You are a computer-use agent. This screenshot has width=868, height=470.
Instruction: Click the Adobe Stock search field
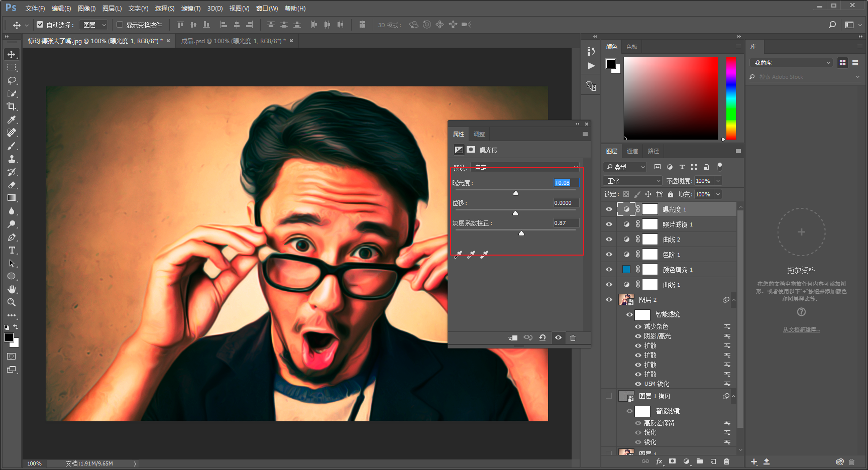[805, 77]
